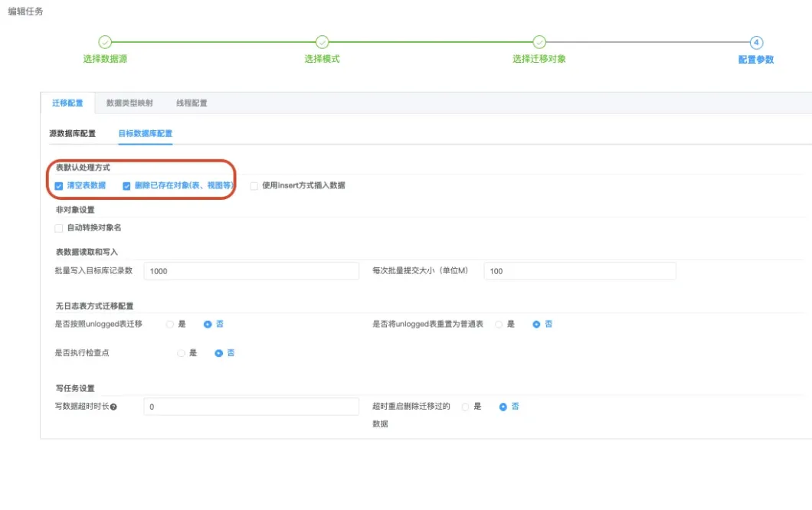Click the 写任务设置 section heading
812x510 pixels.
[75, 388]
